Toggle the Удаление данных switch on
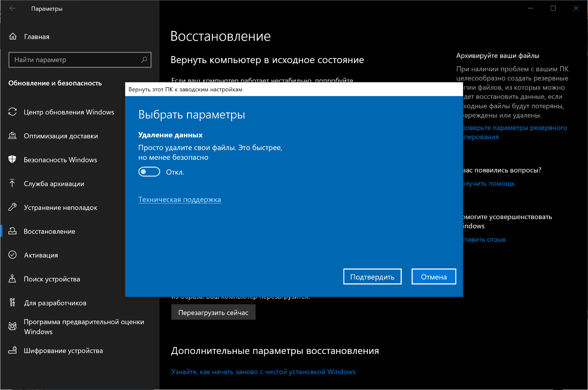The width and height of the screenshot is (588, 390). click(x=149, y=172)
